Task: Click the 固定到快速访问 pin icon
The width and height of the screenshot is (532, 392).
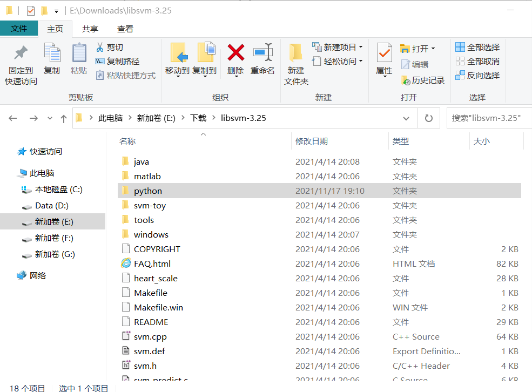Action: pos(22,51)
